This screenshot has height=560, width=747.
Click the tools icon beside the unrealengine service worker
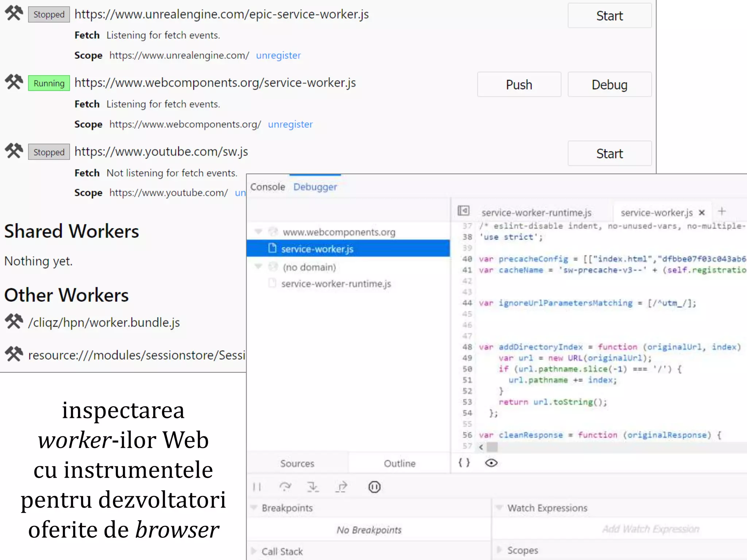click(14, 13)
